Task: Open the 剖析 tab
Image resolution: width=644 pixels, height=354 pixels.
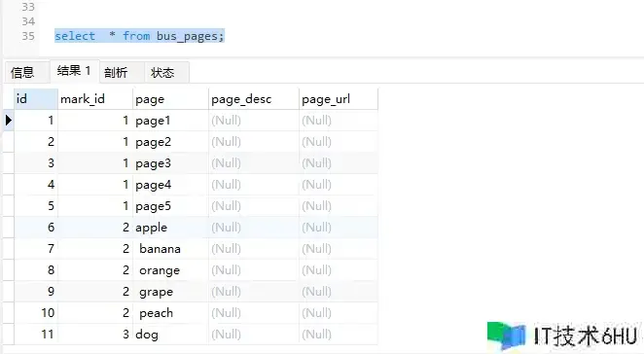Action: point(116,73)
